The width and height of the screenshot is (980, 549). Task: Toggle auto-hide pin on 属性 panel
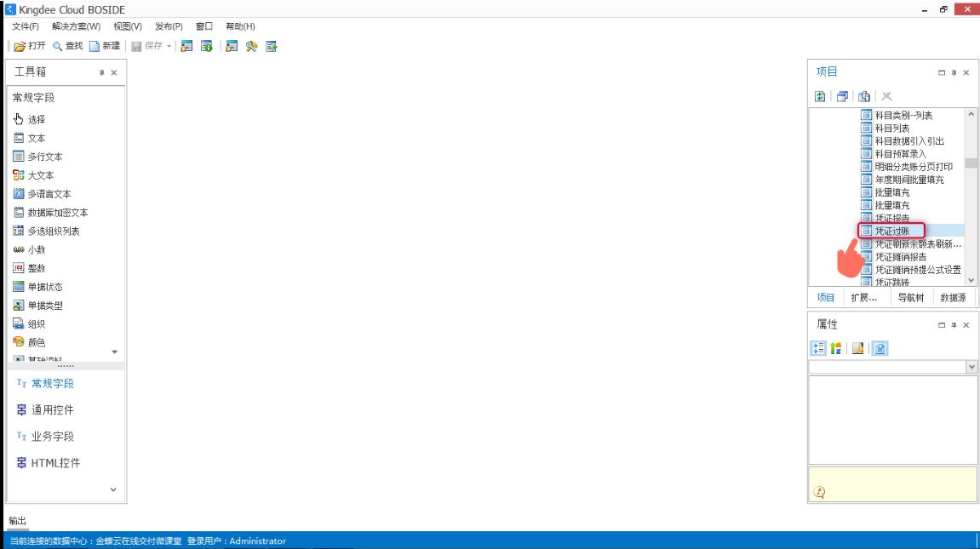click(954, 325)
